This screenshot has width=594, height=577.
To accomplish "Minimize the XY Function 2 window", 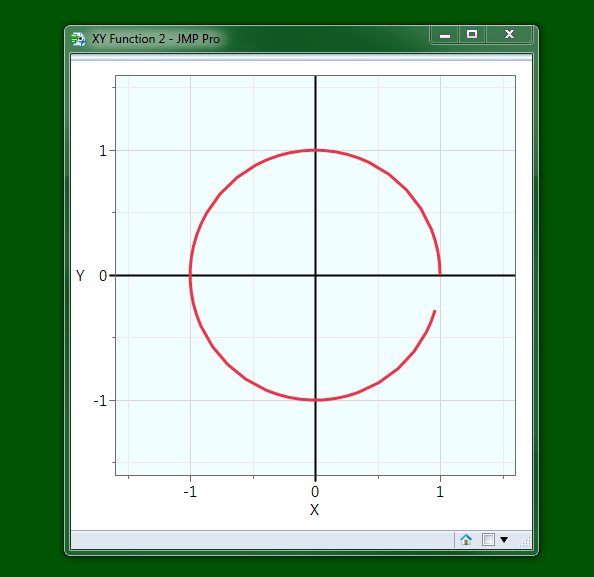I will 445,35.
